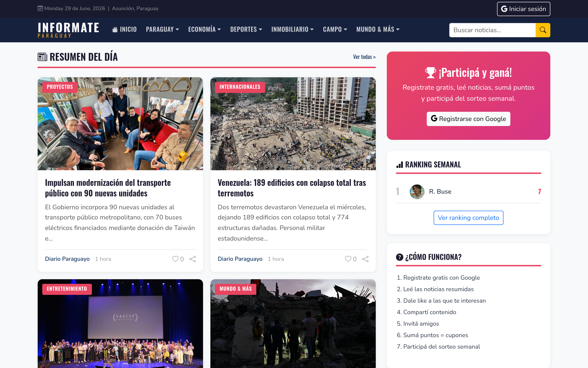Click the 'Asunción, Paraguay' location text
This screenshot has width=588, height=368.
135,9
